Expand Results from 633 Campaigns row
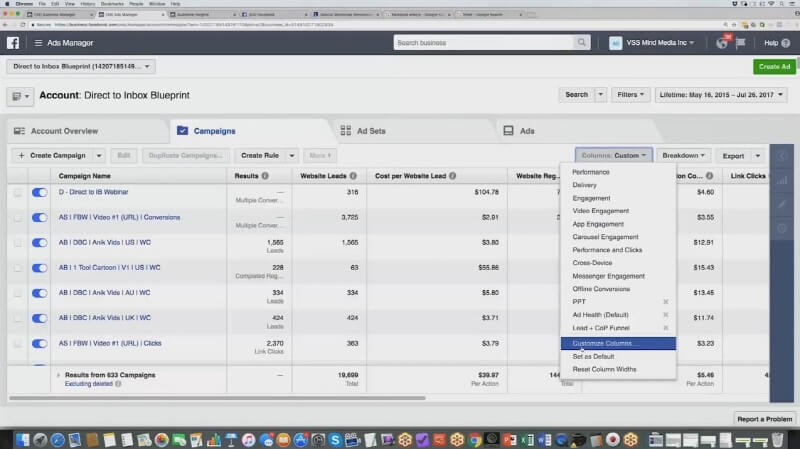Screen dimensions: 800x449 [58, 375]
